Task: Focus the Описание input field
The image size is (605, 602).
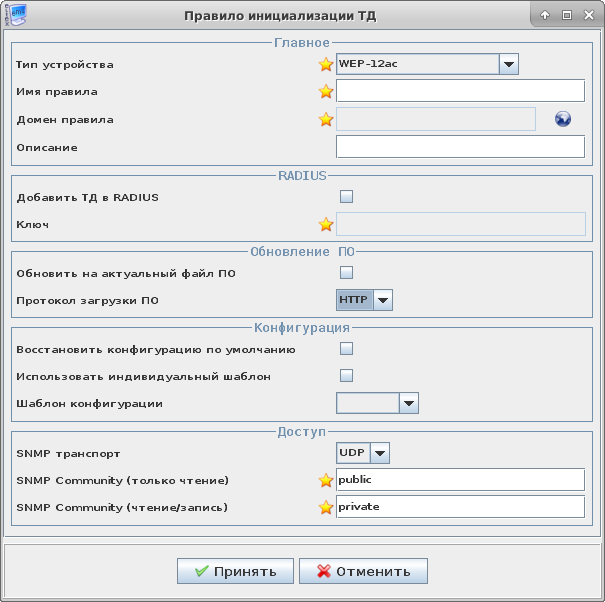Action: point(460,147)
